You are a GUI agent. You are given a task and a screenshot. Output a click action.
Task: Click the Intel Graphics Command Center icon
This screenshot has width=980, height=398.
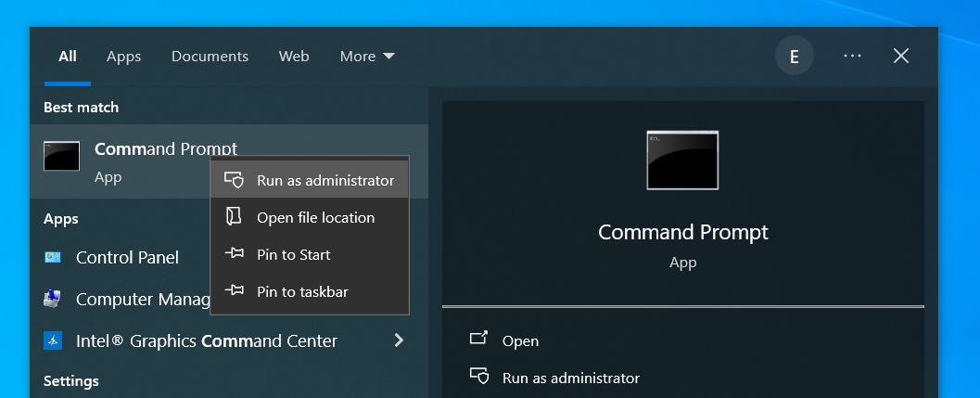(53, 341)
